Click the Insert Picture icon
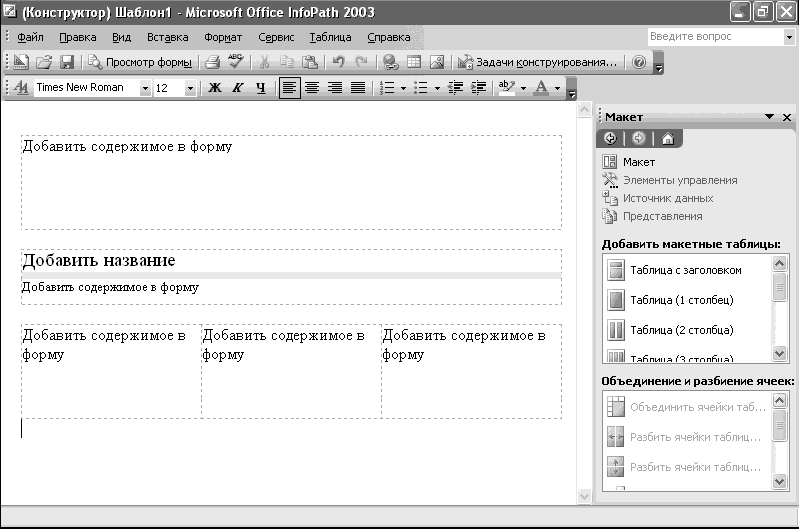 point(437,62)
